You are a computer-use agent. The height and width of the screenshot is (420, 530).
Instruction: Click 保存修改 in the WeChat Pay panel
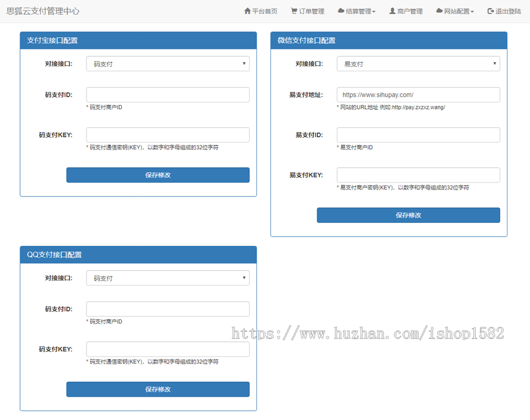(408, 215)
